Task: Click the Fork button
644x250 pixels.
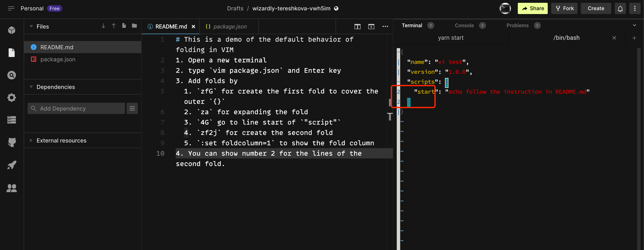Action: (564, 8)
